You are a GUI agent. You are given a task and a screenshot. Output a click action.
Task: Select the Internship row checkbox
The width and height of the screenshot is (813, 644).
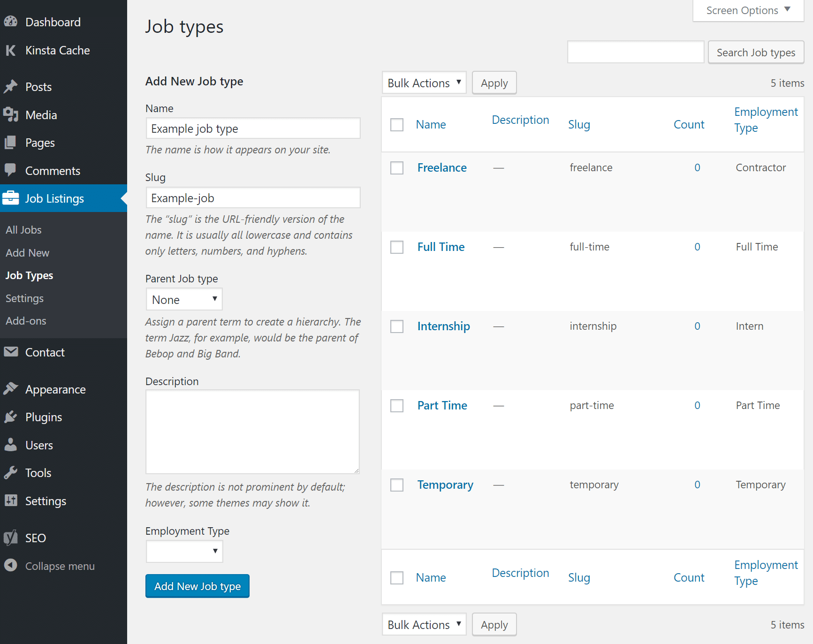pos(397,326)
